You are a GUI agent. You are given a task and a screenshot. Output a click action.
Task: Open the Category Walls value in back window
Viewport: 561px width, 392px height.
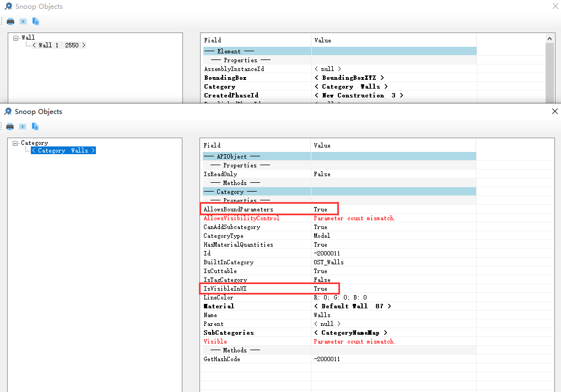pos(351,86)
